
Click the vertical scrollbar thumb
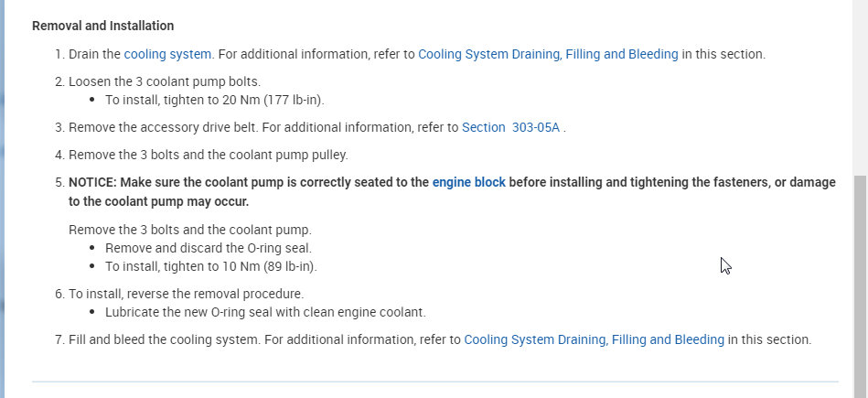(860, 284)
